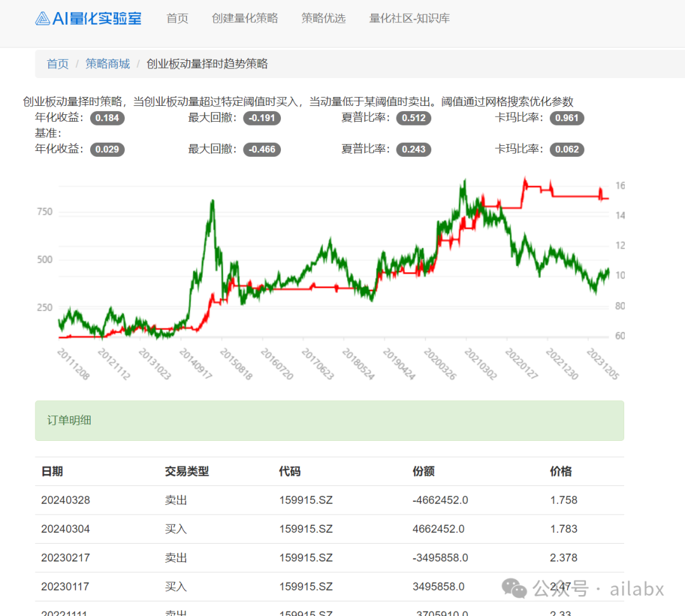The width and height of the screenshot is (685, 616).
Task: Click the AI量化实验室 logo icon
Action: click(x=42, y=18)
